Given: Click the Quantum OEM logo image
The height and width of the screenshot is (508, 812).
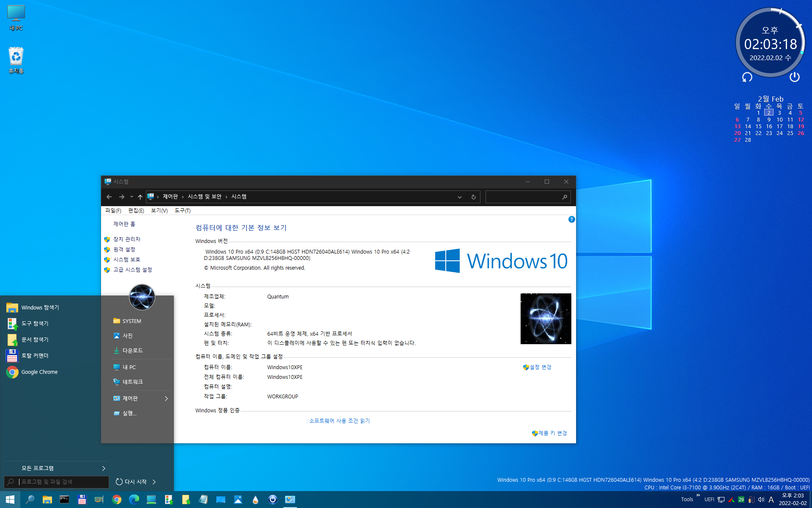Looking at the screenshot, I should (546, 318).
